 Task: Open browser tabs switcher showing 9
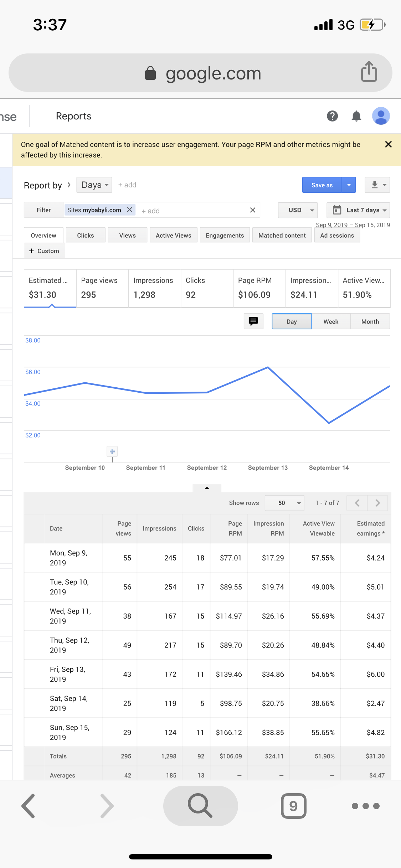coord(293,806)
